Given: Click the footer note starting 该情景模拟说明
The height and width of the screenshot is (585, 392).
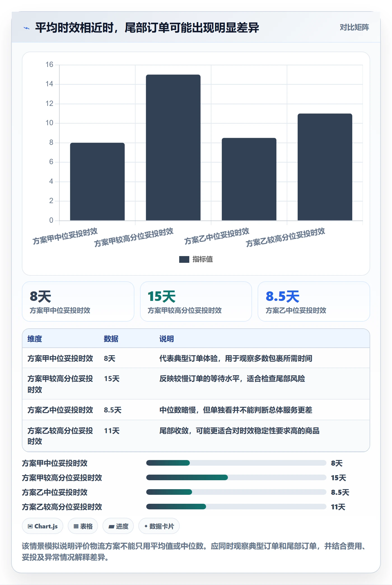Looking at the screenshot, I should click(x=194, y=552).
